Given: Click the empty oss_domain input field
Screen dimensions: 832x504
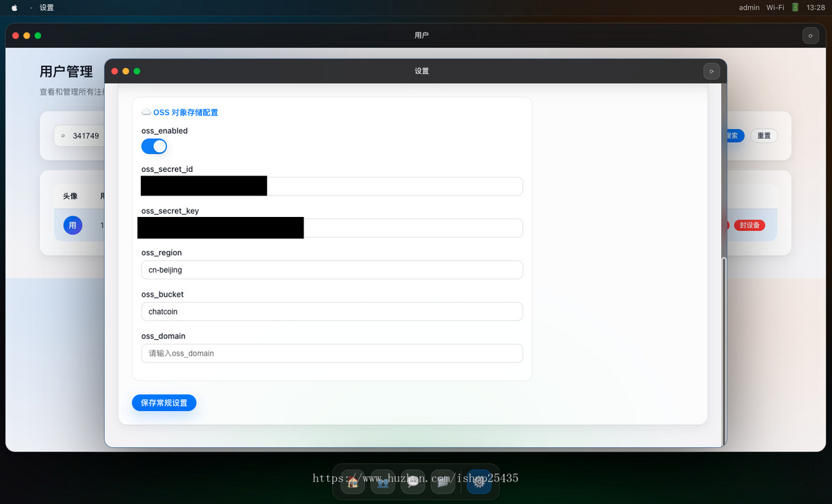Looking at the screenshot, I should (x=331, y=353).
